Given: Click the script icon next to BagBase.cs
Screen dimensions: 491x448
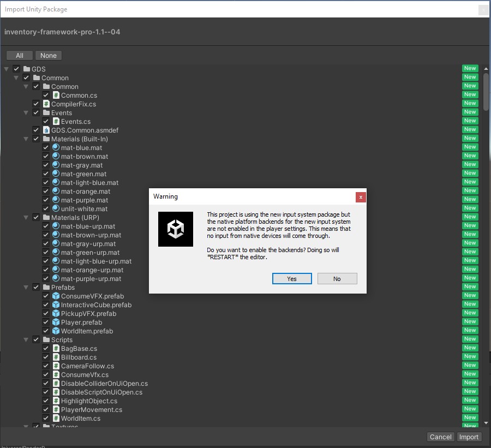Looking at the screenshot, I should point(56,349).
